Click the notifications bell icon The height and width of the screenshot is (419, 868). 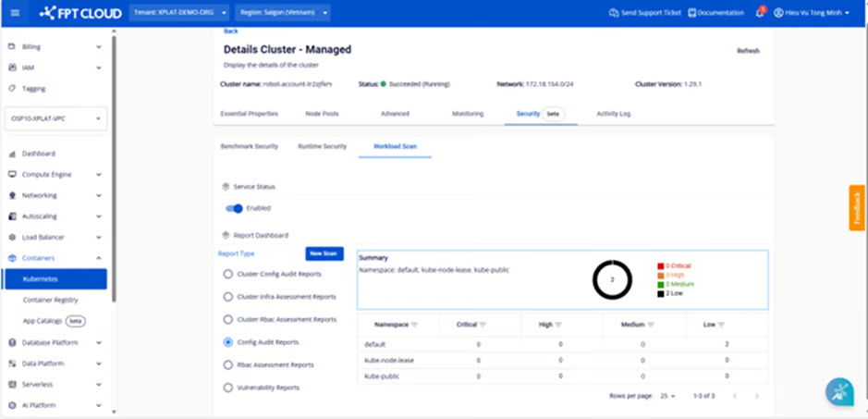pyautogui.click(x=760, y=13)
